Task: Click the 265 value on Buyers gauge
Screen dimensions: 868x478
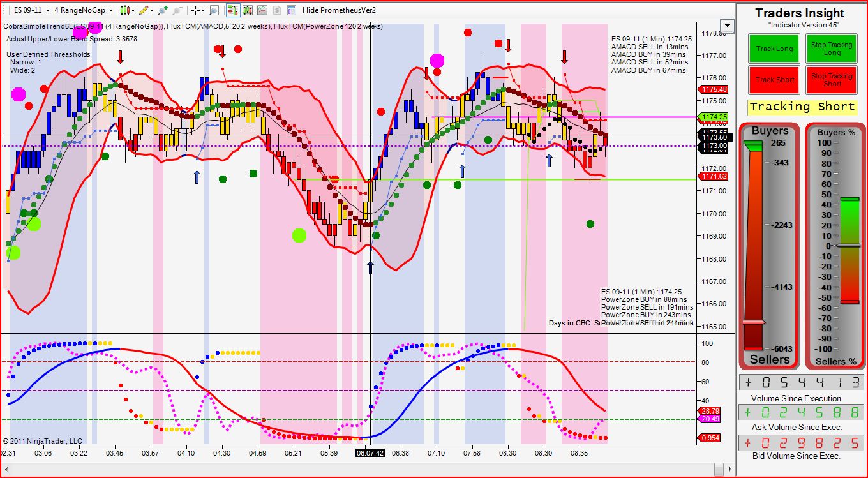Action: click(x=778, y=143)
